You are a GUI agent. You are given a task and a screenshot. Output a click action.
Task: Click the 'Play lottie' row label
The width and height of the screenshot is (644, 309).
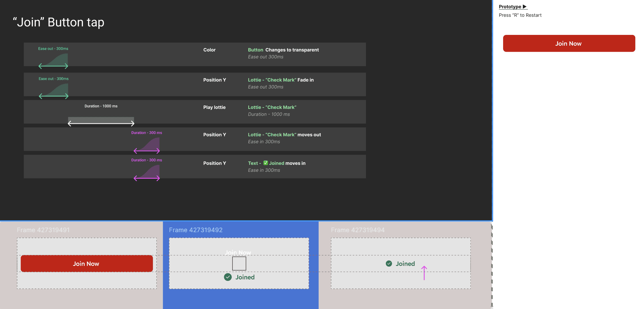pyautogui.click(x=214, y=107)
